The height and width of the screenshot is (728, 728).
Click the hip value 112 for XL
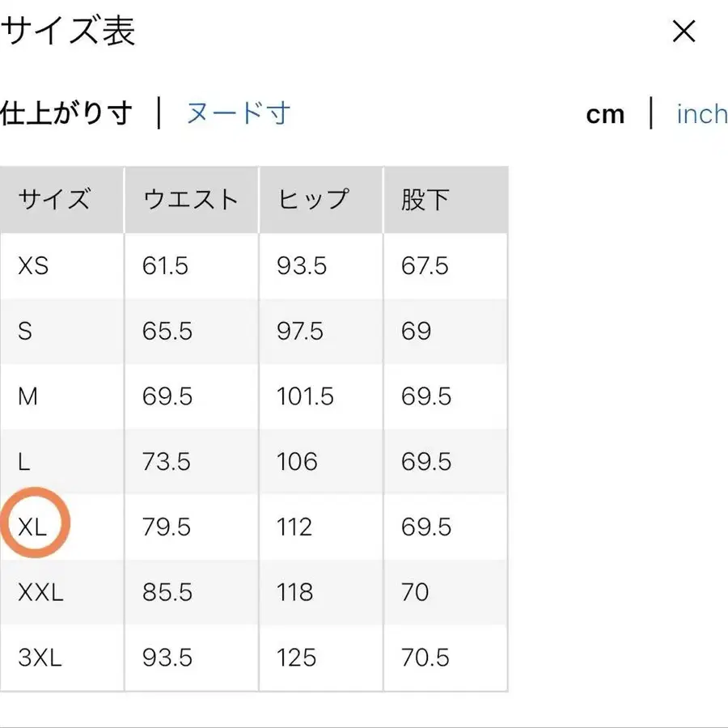pos(294,527)
